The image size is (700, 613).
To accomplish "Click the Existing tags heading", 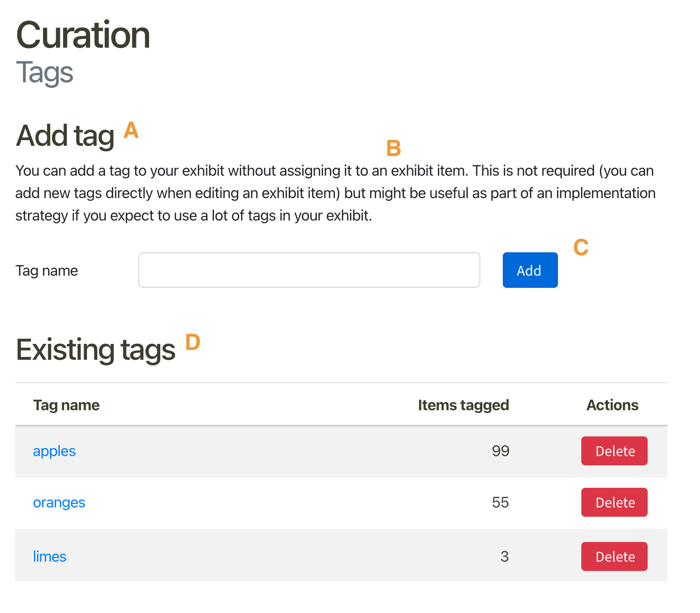I will coord(95,349).
